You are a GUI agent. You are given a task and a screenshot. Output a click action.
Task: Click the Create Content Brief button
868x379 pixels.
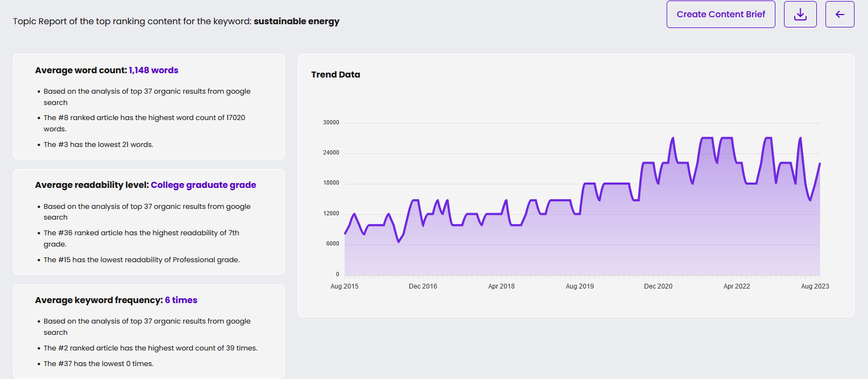point(720,15)
